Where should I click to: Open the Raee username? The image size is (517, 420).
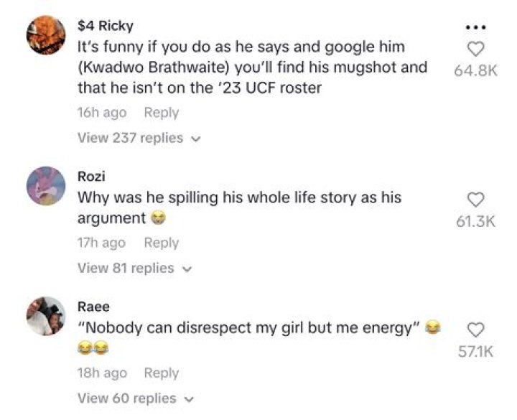click(x=93, y=307)
